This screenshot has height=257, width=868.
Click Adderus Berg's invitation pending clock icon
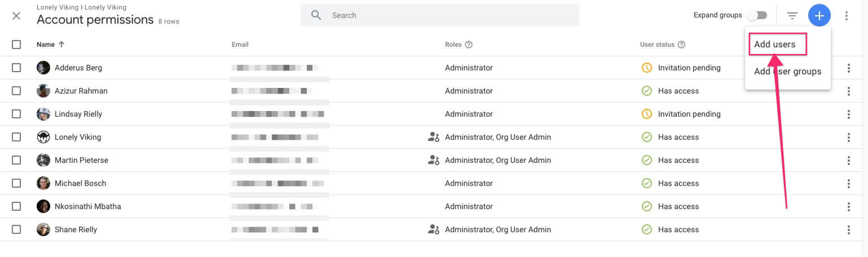647,68
